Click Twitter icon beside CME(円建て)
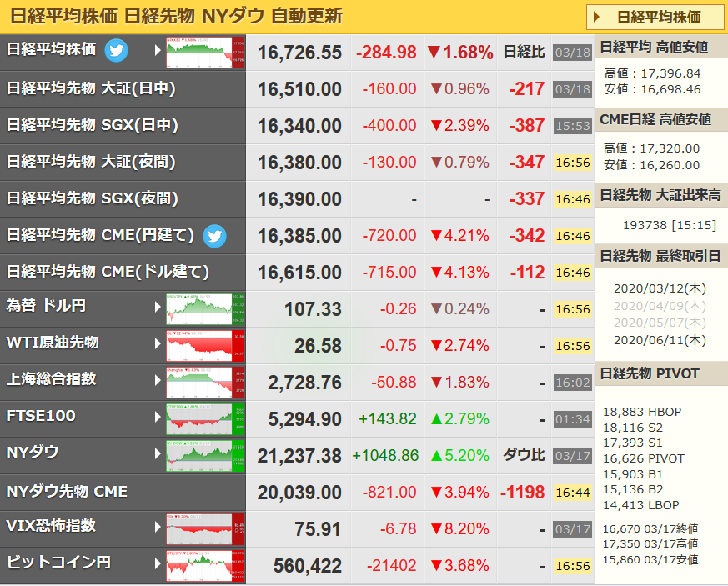 pos(214,236)
